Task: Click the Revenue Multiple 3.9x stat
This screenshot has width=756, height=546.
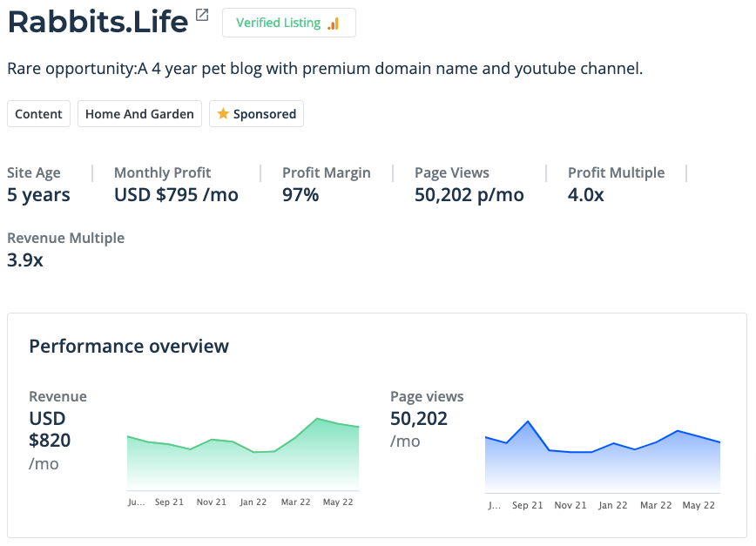Action: tap(25, 259)
